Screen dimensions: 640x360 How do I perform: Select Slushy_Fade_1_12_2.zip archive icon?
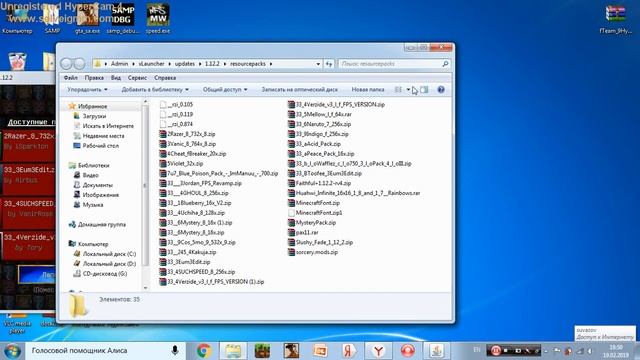(291, 242)
